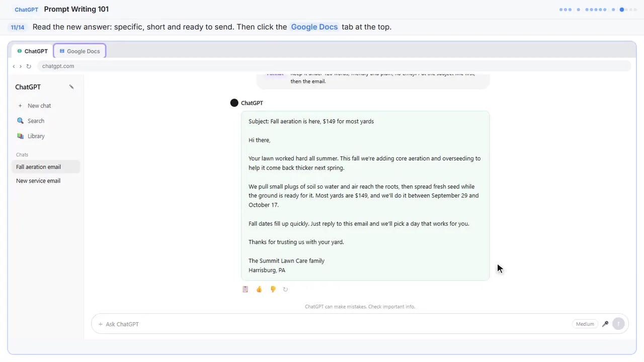Image resolution: width=644 pixels, height=362 pixels.
Task: Click the 'Prompt Writing 101' title
Action: tap(76, 9)
